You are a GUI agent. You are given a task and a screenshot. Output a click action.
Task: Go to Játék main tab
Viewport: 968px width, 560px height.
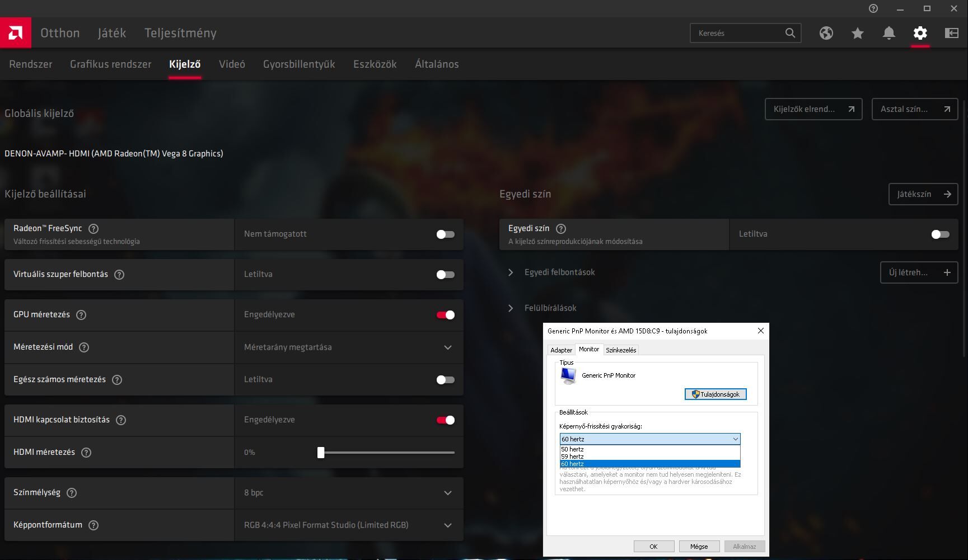click(112, 33)
